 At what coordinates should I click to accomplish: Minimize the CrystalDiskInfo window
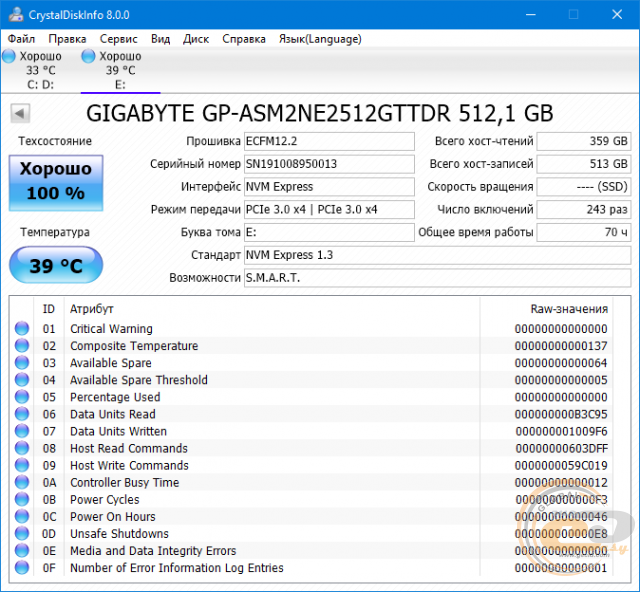531,15
